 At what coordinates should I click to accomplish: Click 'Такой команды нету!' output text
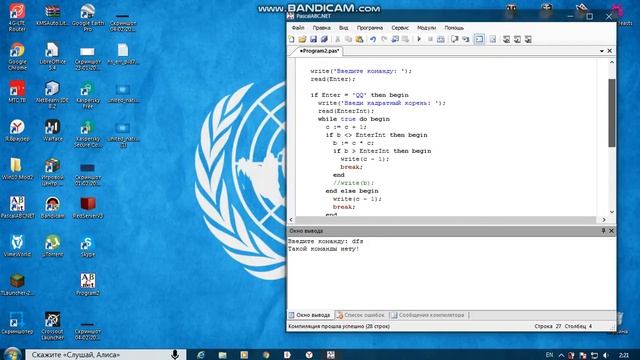click(x=323, y=249)
